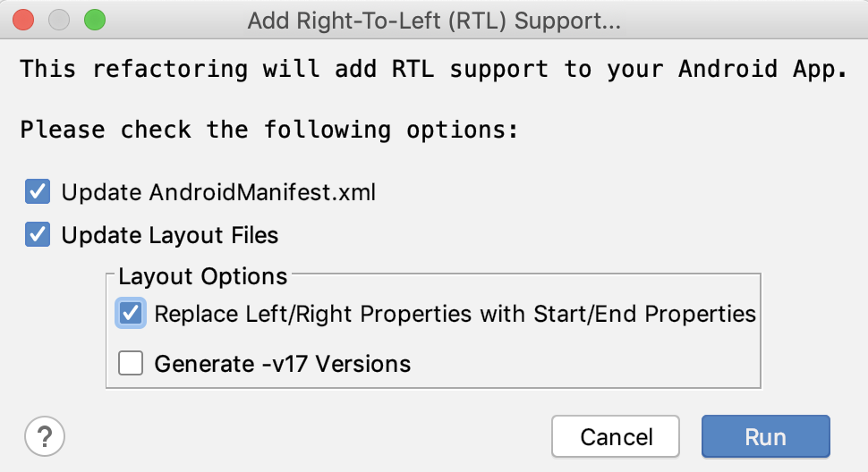Click empty space inside Layout Options box
Image resolution: width=868 pixels, height=472 pixels.
[582, 364]
